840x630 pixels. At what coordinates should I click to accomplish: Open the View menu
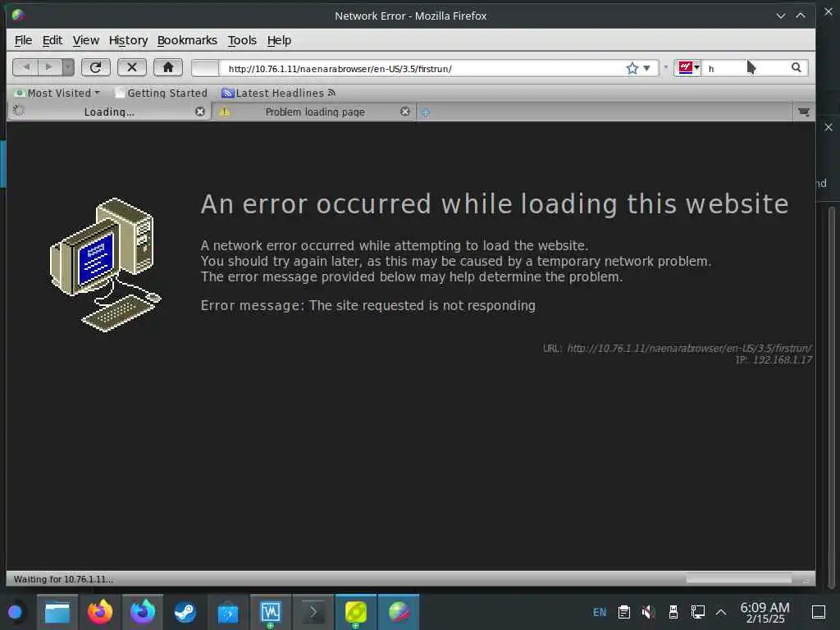tap(85, 40)
